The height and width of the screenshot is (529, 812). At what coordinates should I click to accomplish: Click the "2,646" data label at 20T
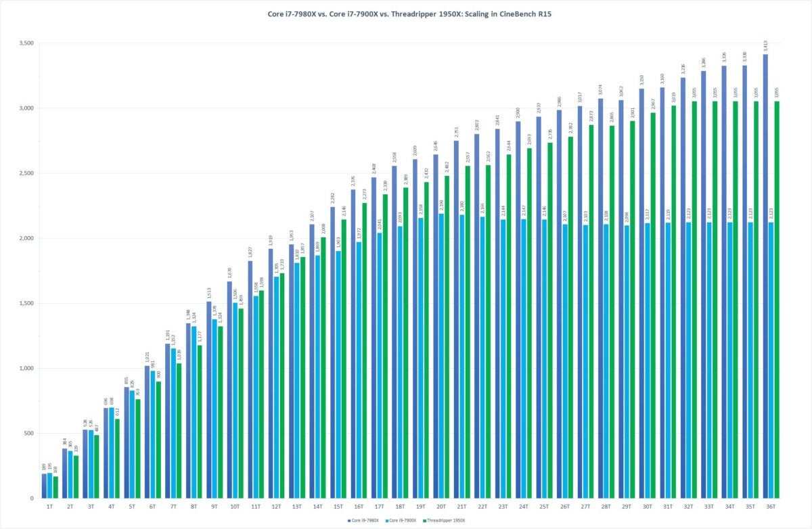click(x=435, y=145)
